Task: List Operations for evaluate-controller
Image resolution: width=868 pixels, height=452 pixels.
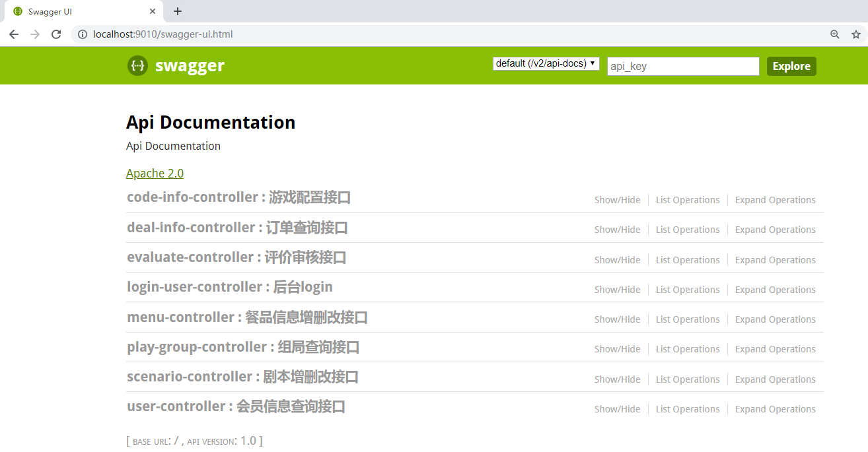Action: click(x=688, y=260)
